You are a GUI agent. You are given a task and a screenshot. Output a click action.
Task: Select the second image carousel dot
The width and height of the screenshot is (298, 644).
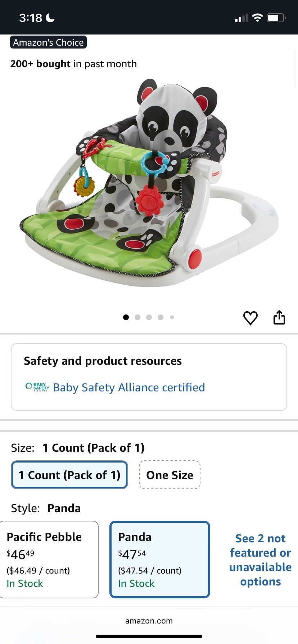tap(137, 317)
